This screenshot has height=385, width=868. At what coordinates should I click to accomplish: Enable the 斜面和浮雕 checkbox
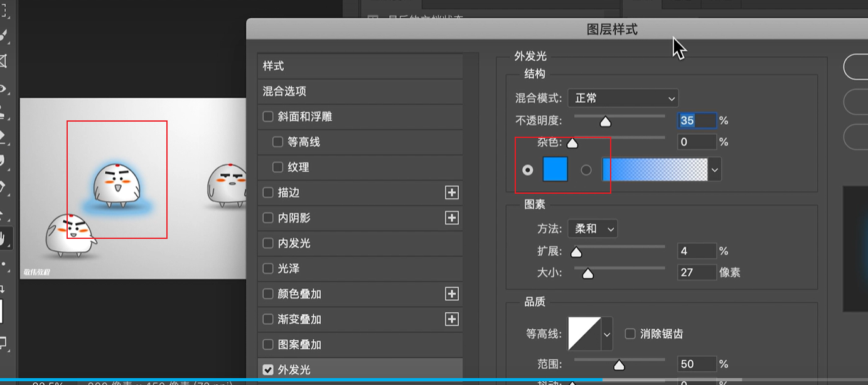[268, 117]
